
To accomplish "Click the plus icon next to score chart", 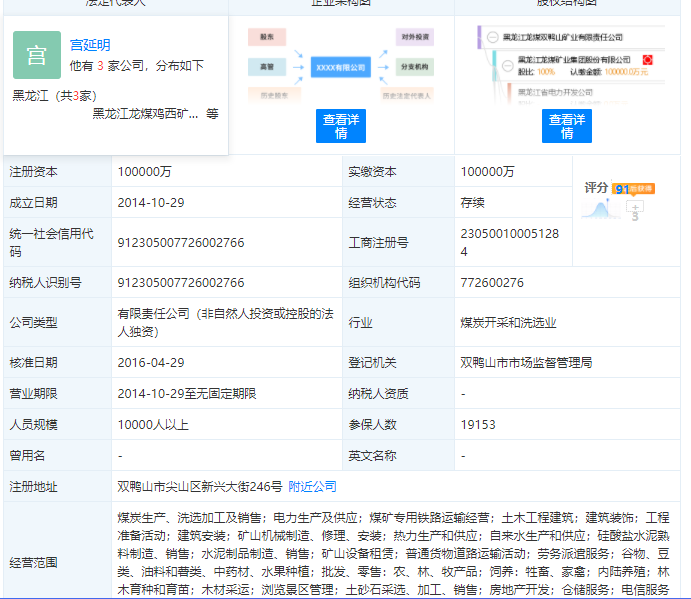I will [635, 207].
